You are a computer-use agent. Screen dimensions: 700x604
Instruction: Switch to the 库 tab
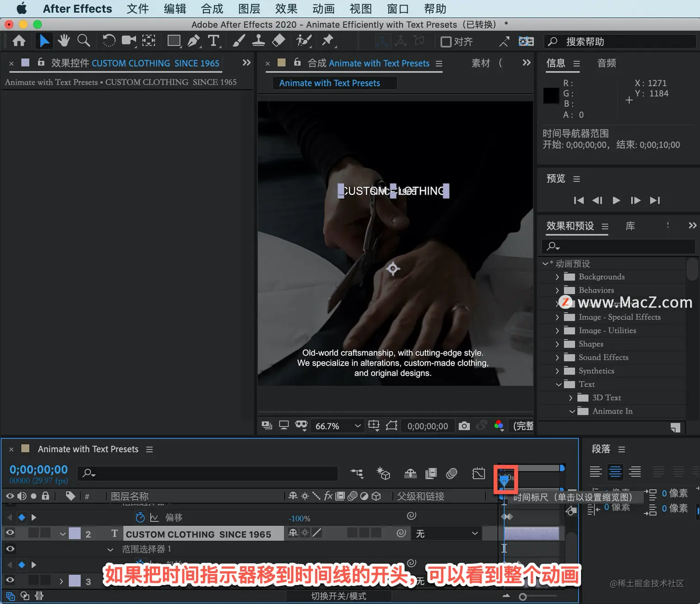click(630, 226)
